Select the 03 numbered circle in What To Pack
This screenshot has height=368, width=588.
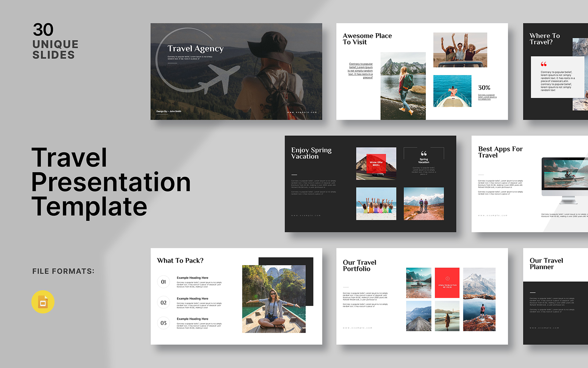tap(164, 323)
